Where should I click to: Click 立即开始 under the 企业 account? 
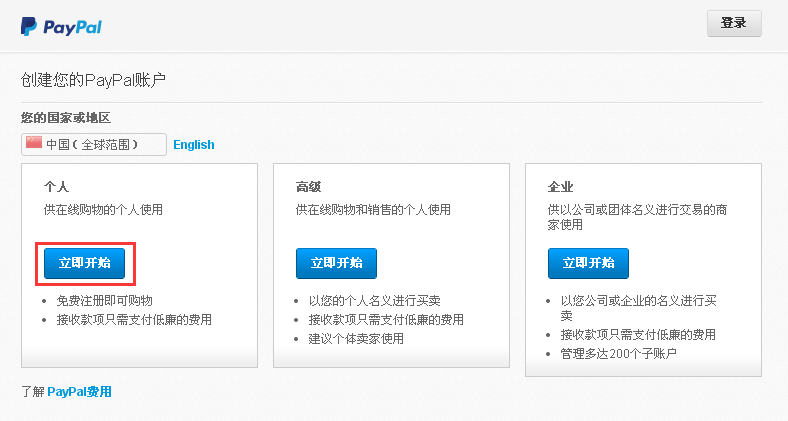(x=588, y=263)
